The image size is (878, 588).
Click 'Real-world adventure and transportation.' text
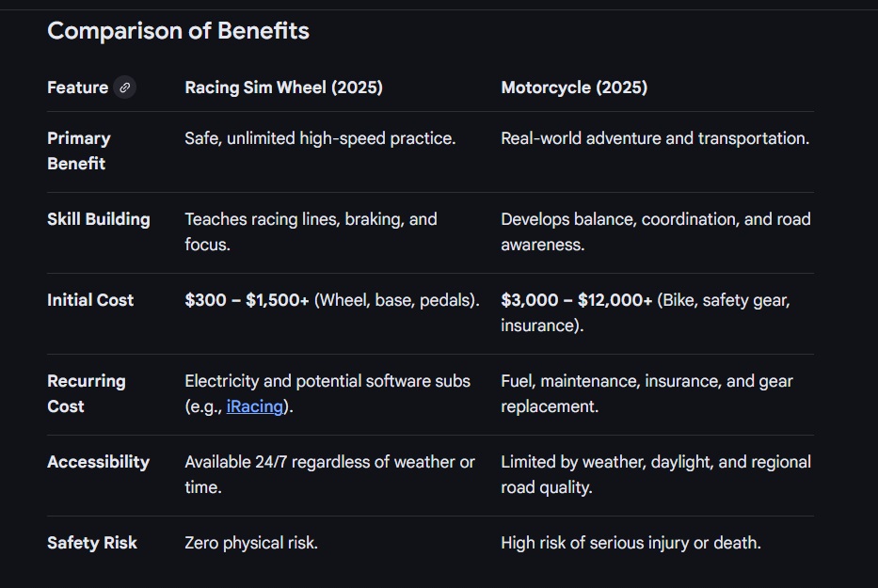click(x=654, y=138)
